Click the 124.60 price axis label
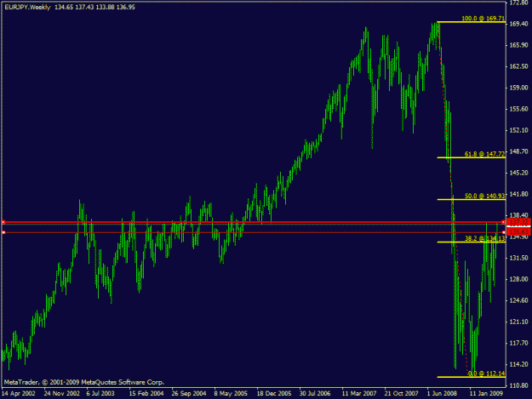The width and height of the screenshot is (532, 399). [x=518, y=300]
